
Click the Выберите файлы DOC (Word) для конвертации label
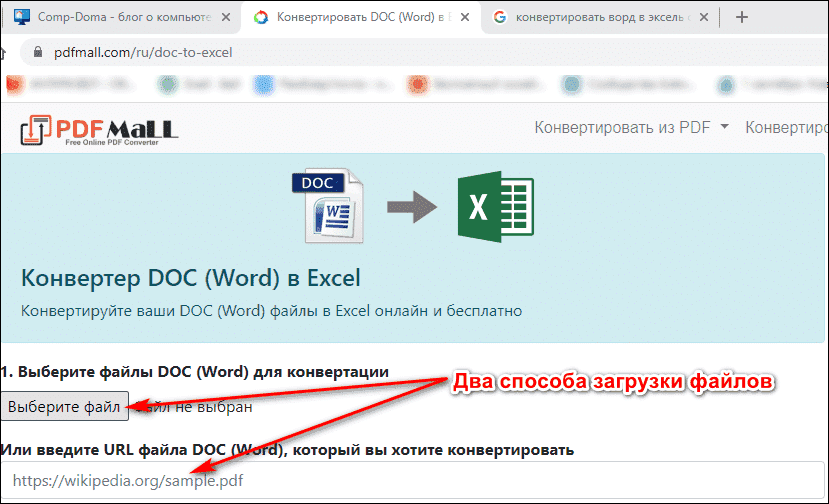click(195, 372)
